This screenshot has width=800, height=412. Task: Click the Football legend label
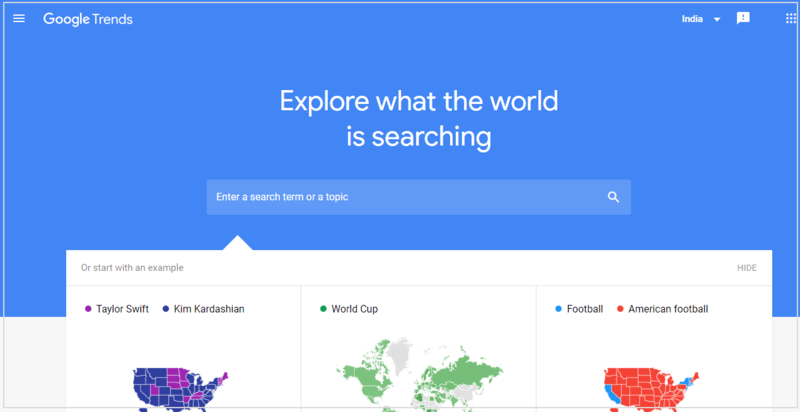(x=585, y=309)
